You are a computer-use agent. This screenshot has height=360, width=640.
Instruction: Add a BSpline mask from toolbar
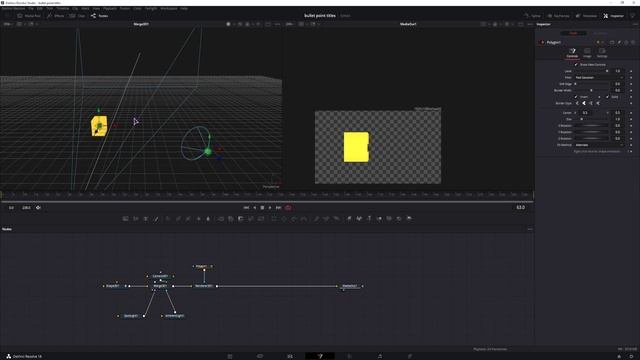304,219
